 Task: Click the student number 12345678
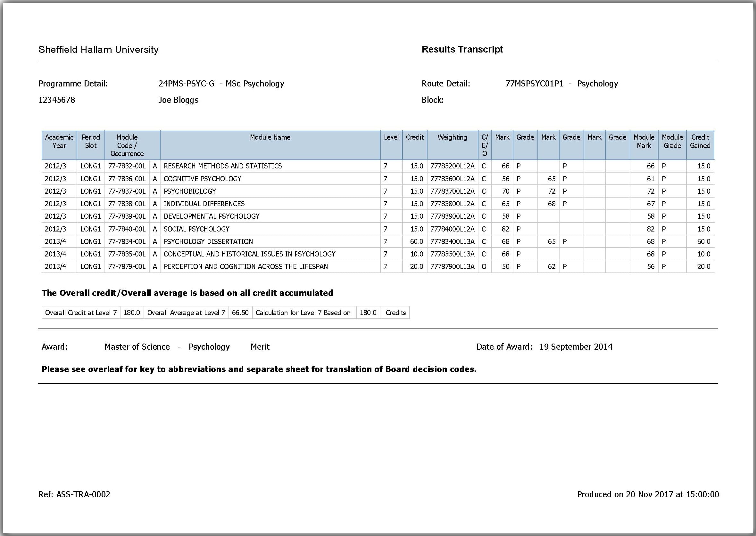click(57, 100)
